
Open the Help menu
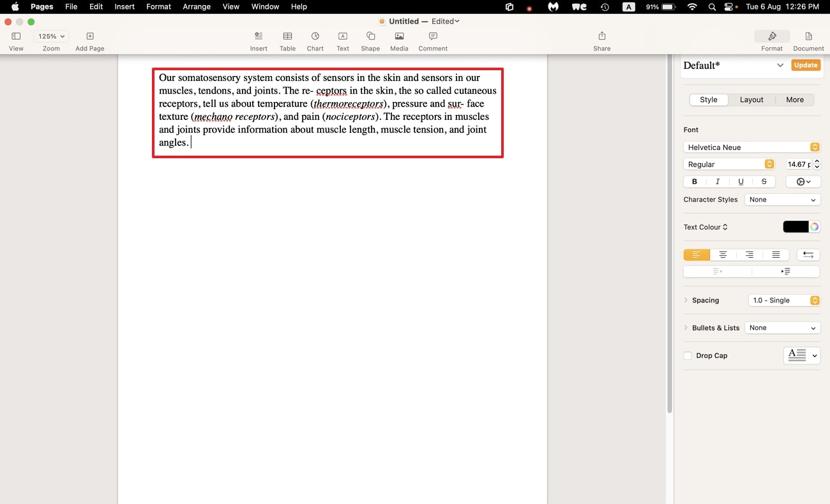pyautogui.click(x=299, y=6)
